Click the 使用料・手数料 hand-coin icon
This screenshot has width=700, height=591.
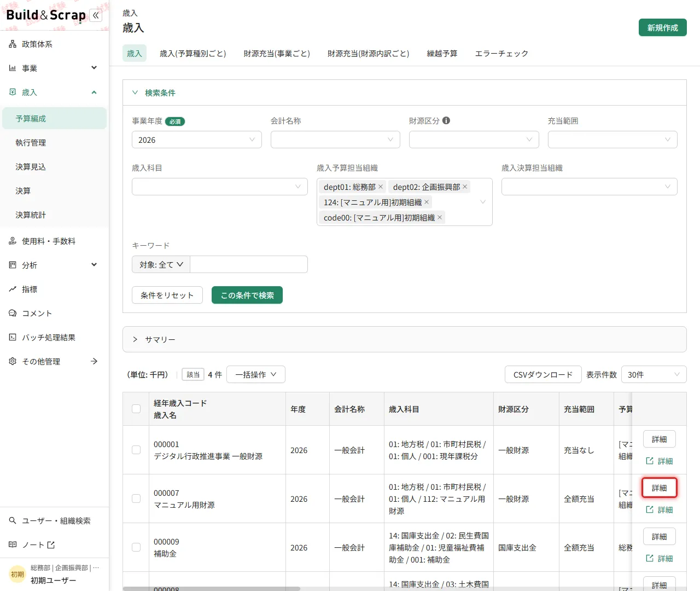click(x=13, y=241)
